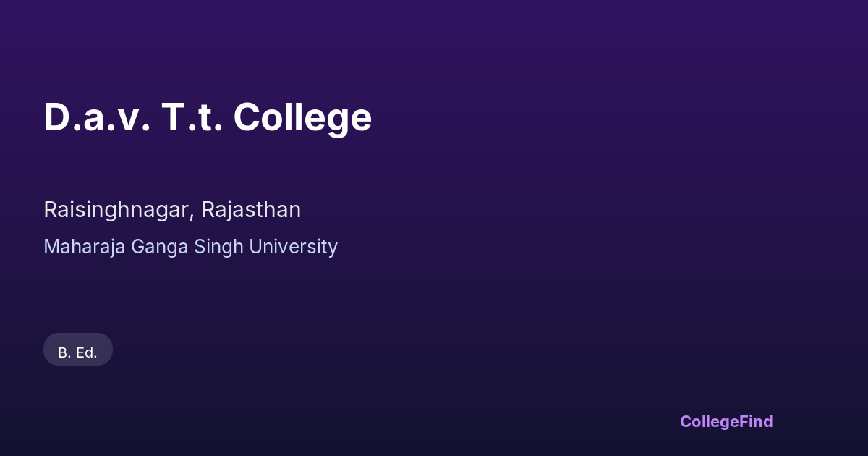The image size is (868, 456).
Task: Click the Maharaja Ganga Singh University line
Action: pos(190,247)
